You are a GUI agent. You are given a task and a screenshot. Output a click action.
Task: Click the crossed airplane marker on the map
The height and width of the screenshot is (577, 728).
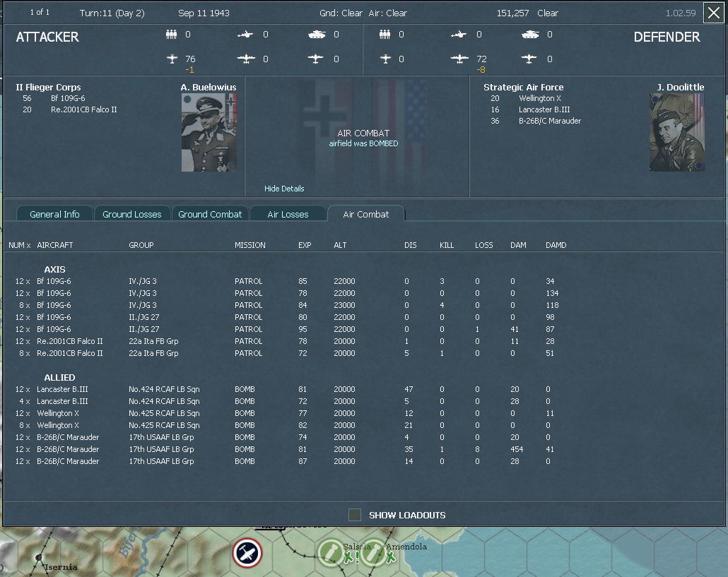tap(247, 554)
